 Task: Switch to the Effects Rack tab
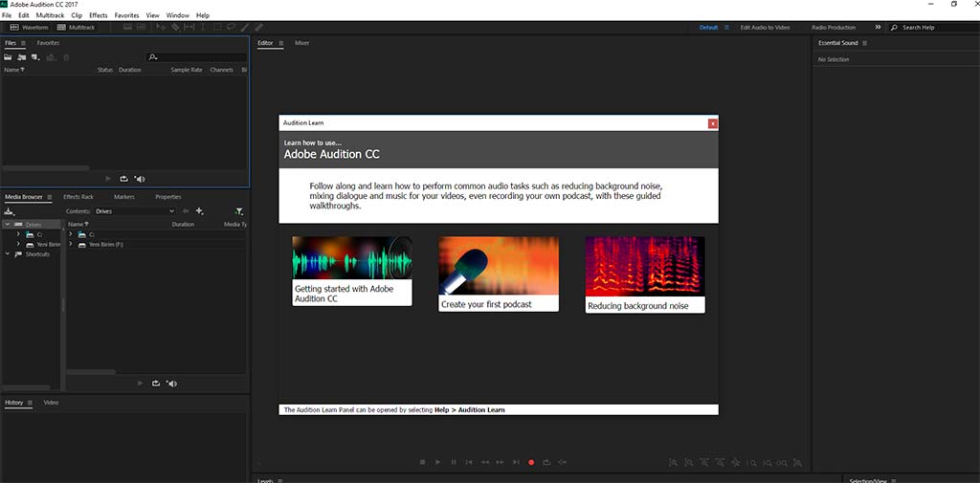(x=78, y=197)
